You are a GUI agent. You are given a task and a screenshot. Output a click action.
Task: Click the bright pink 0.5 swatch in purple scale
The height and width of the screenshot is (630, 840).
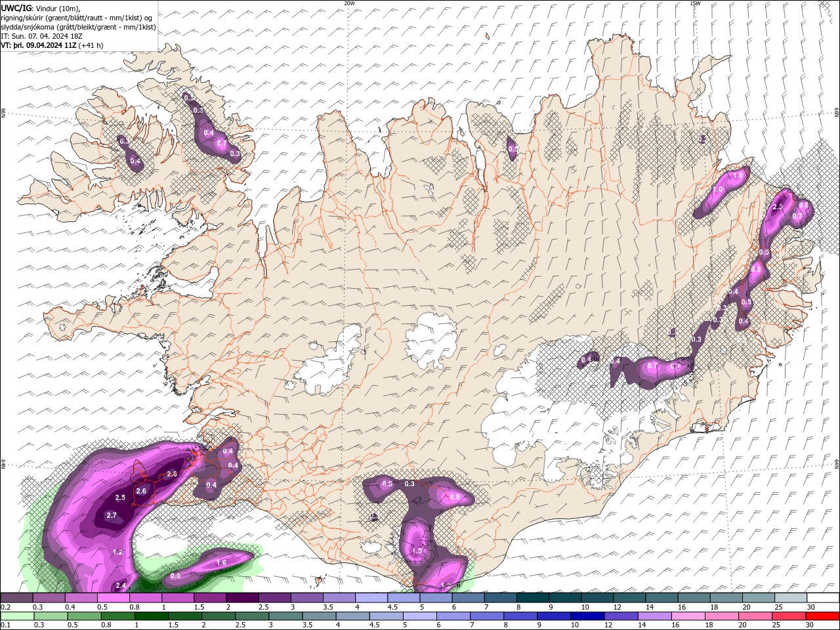tap(113, 598)
